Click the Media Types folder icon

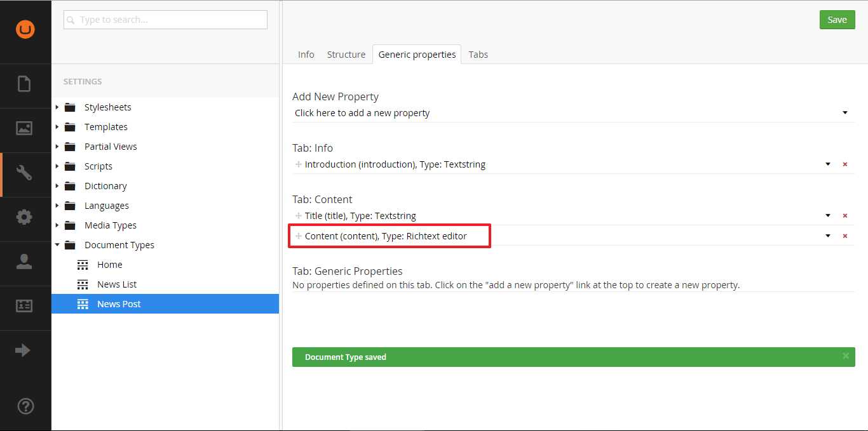70,225
